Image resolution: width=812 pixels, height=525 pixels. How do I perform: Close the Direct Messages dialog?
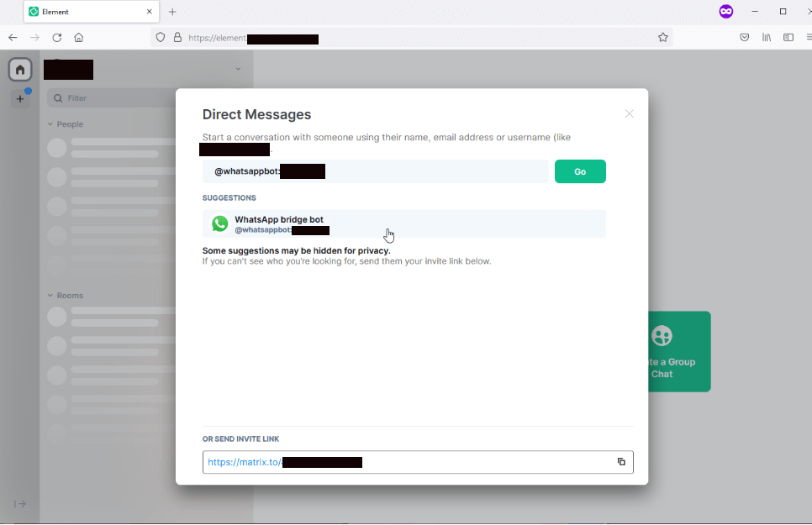(630, 113)
